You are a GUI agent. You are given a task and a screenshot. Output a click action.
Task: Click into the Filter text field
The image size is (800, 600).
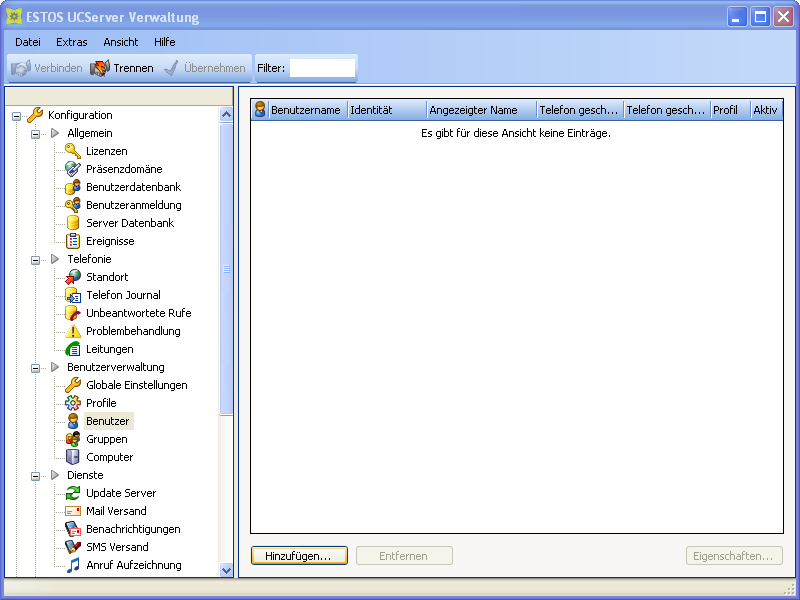(322, 68)
